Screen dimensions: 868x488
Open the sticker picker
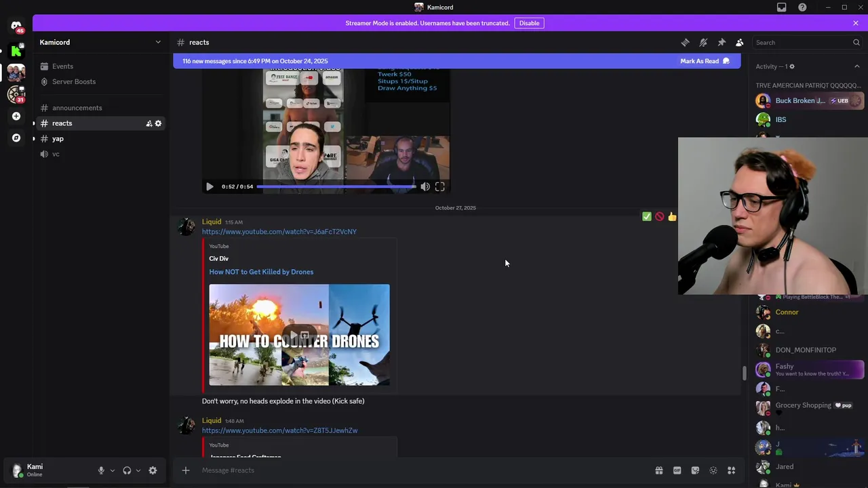(x=695, y=470)
